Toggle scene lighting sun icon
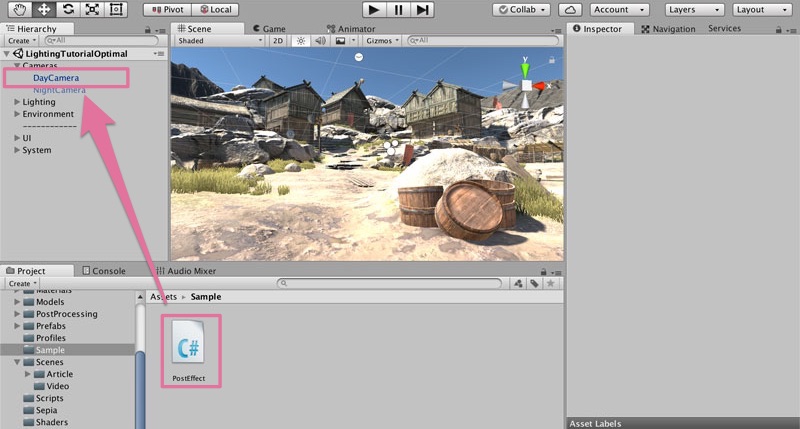Viewport: 800px width, 429px height. [x=301, y=41]
